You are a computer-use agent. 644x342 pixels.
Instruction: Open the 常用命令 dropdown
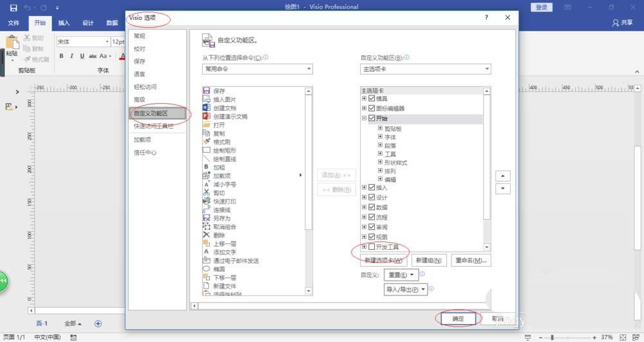coord(258,69)
